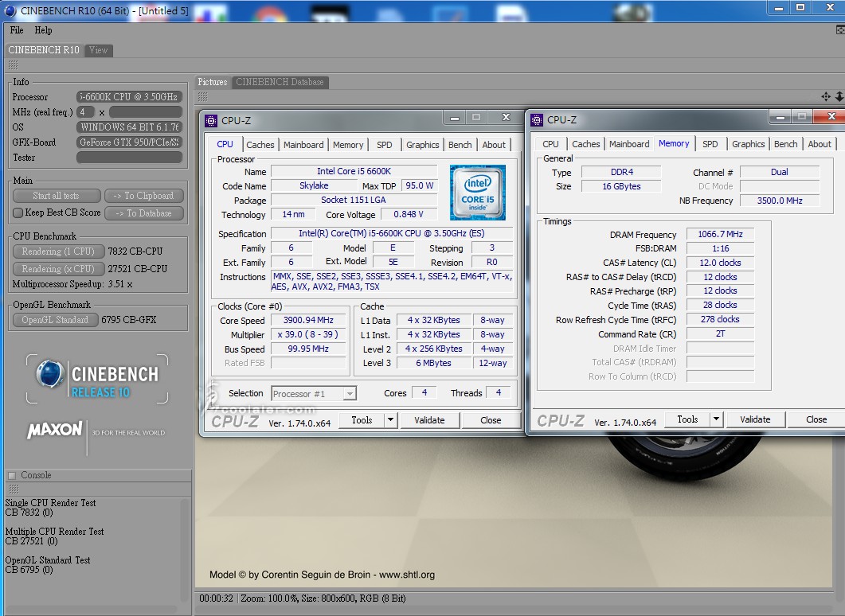Run the Rendering (x CPU) benchmark

(57, 269)
